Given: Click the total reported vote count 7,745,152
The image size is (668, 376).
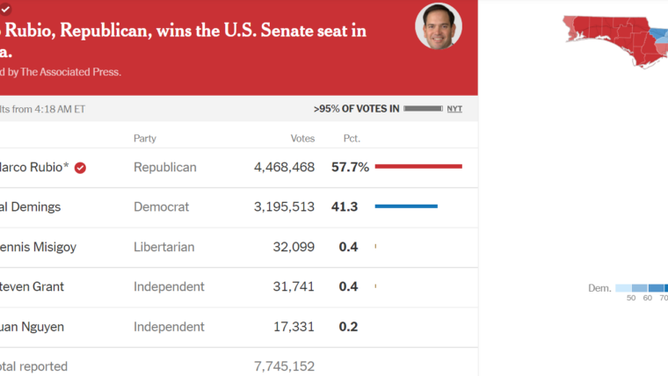Looking at the screenshot, I should tap(284, 366).
